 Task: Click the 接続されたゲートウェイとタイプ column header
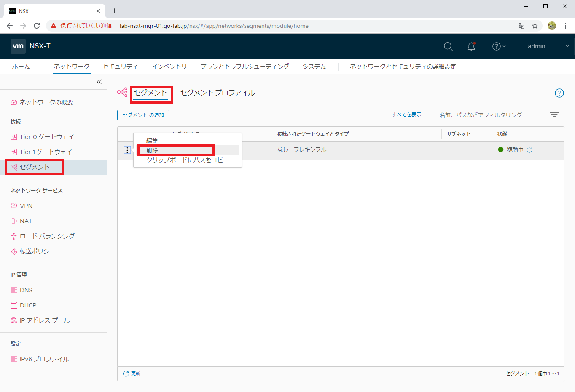(x=313, y=134)
